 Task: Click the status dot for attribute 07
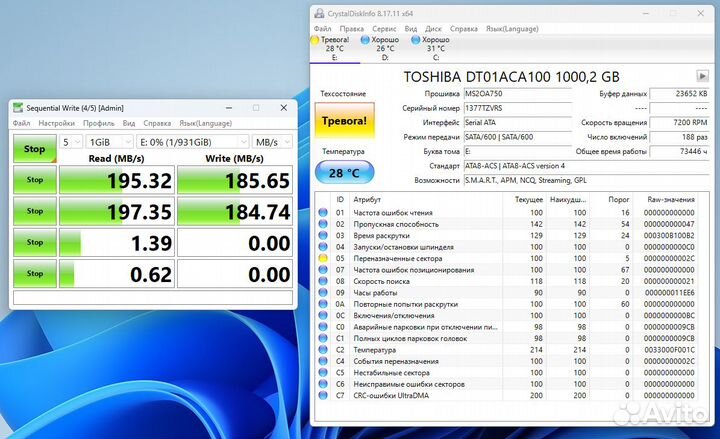[x=323, y=270]
